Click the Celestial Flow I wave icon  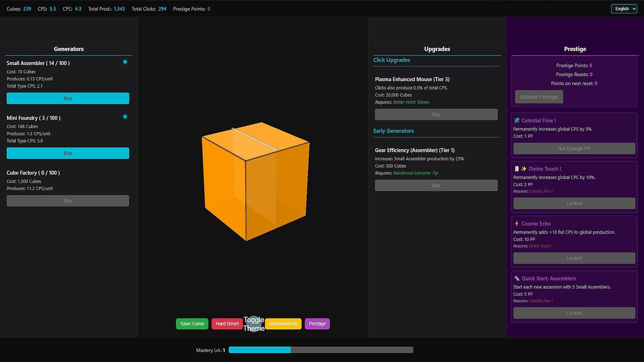tap(517, 120)
